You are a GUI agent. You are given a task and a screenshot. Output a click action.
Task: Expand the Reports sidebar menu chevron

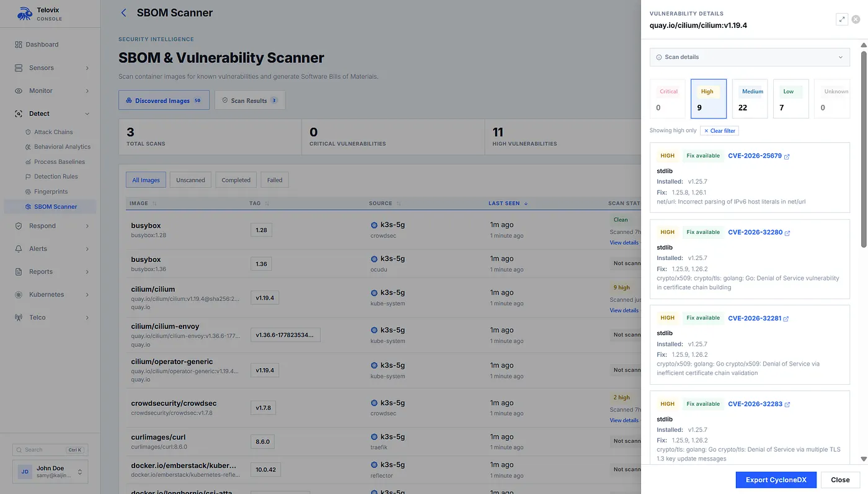tap(87, 272)
